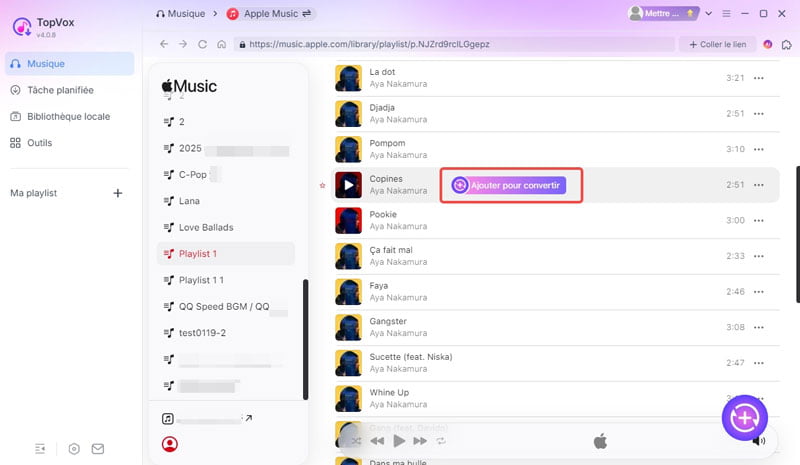Screen dimensions: 800x465
Task: Click the Ajouter pour convertir button
Action: (509, 185)
